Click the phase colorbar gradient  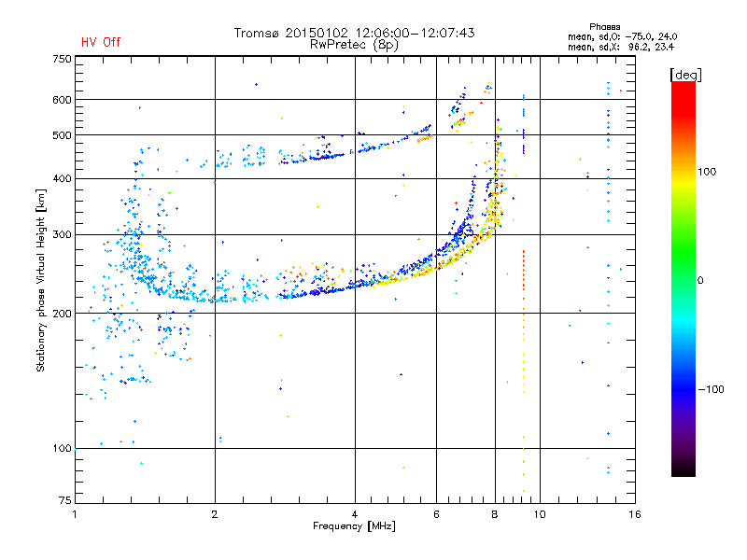click(x=684, y=279)
